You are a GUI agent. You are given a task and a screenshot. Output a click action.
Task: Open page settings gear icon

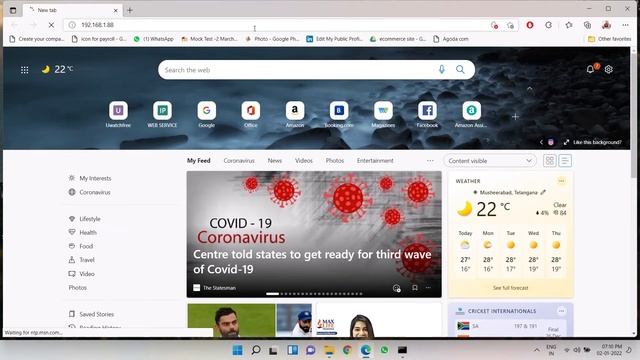[x=609, y=69]
